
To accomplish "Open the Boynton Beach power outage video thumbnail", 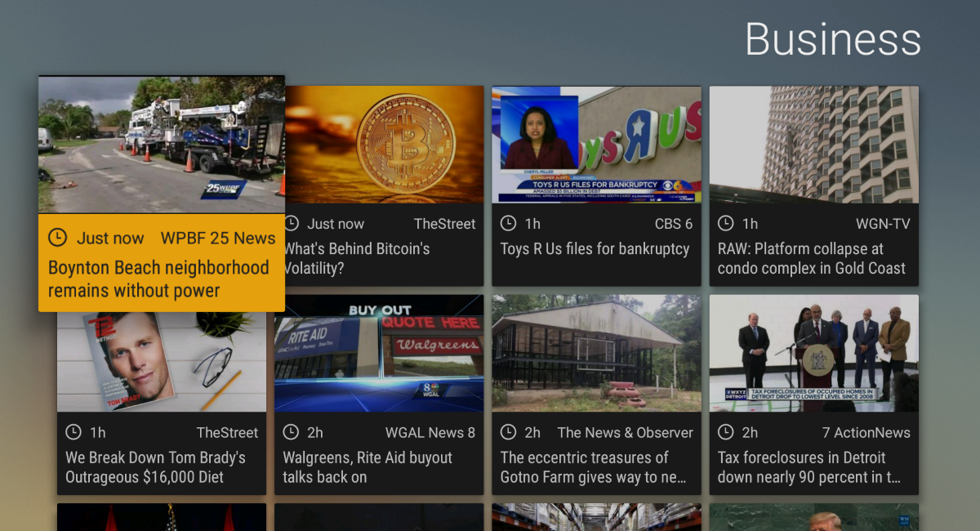I will [x=162, y=145].
